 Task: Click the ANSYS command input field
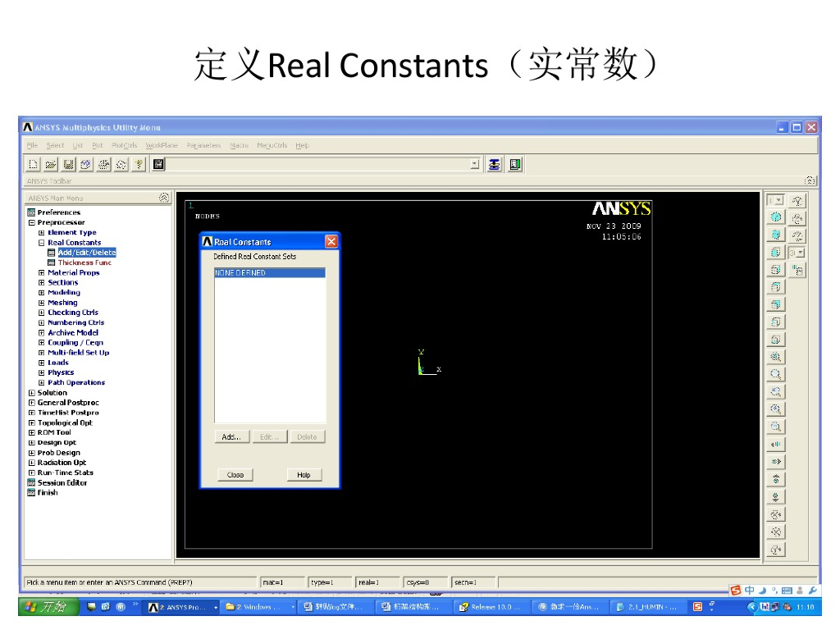(317, 164)
